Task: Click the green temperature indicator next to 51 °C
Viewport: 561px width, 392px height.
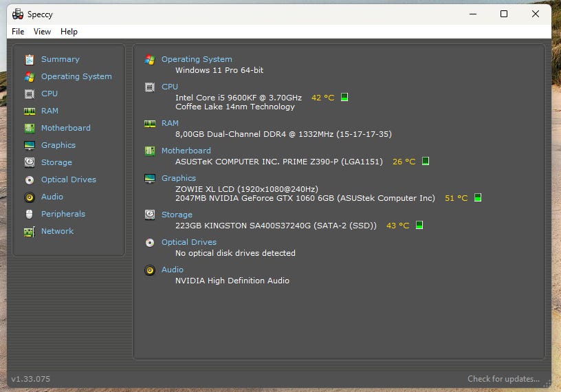Action: [x=478, y=197]
